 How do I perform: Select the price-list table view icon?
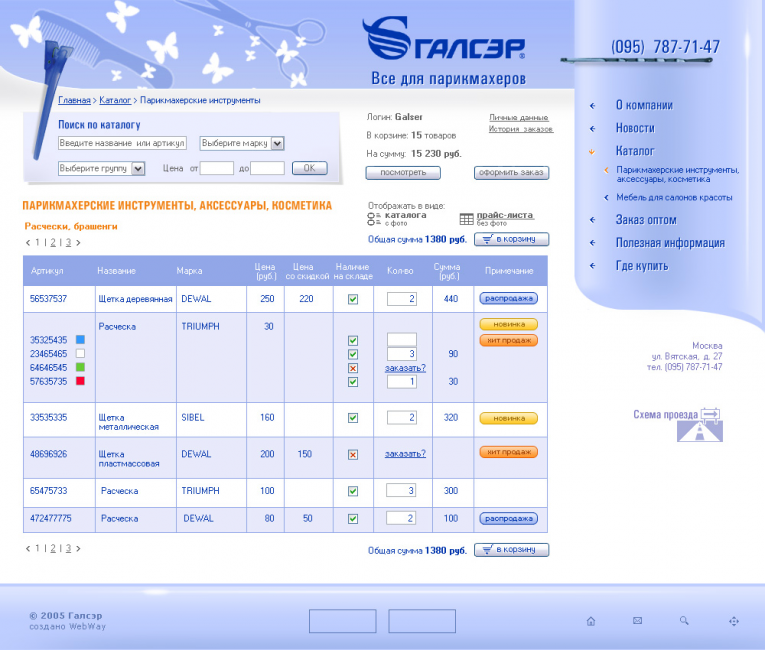pos(466,219)
